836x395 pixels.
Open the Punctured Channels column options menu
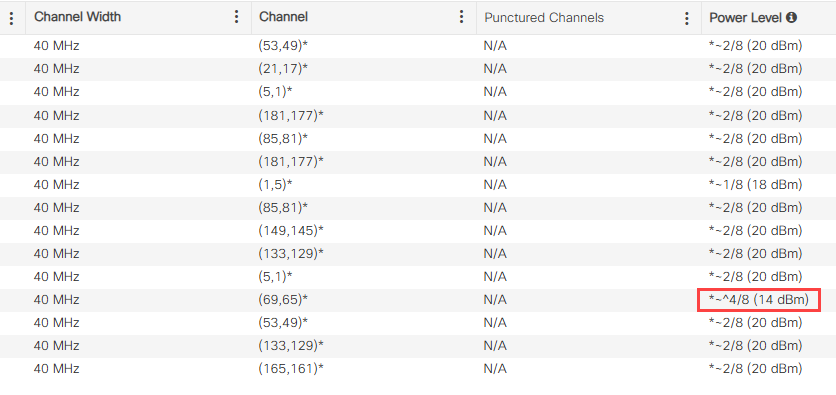pyautogui.click(x=686, y=19)
